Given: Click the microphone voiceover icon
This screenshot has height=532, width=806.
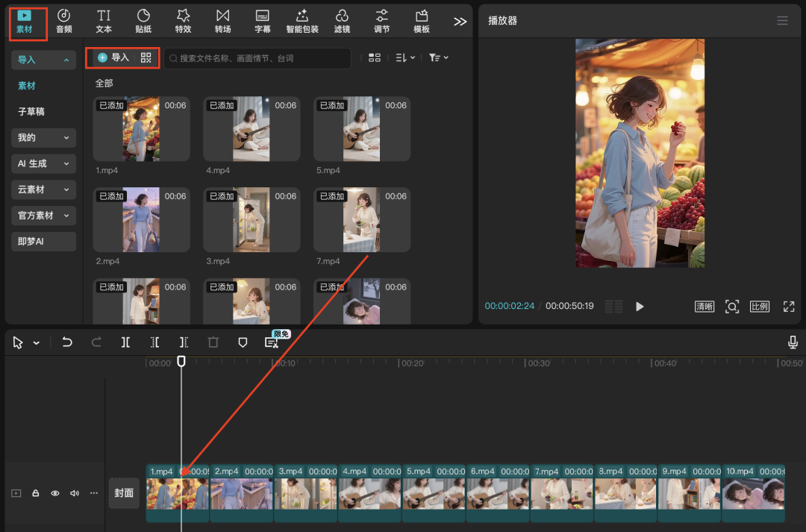Looking at the screenshot, I should coord(791,342).
